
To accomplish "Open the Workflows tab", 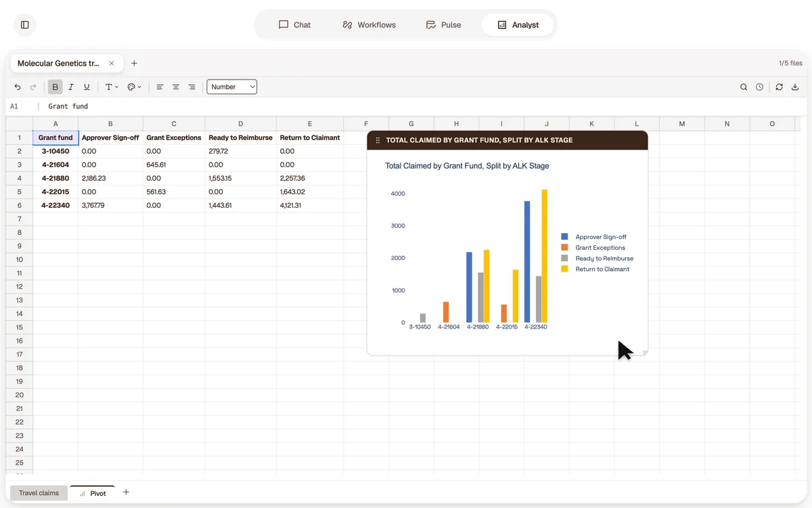I will click(369, 25).
